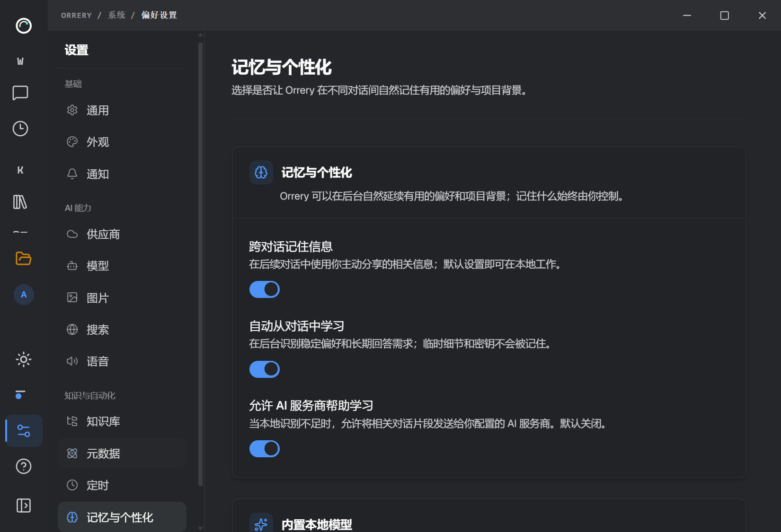The image size is (781, 532).
Task: Open the help question mark icon
Action: [24, 466]
